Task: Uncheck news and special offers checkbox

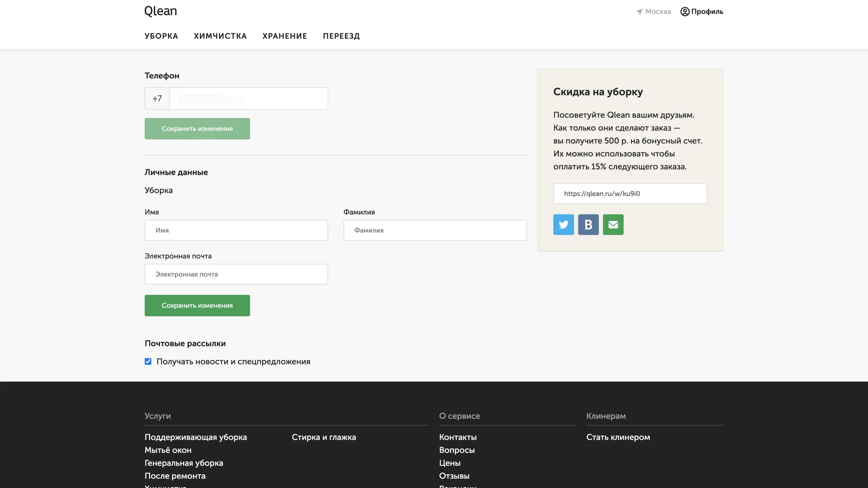Action: pos(148,361)
